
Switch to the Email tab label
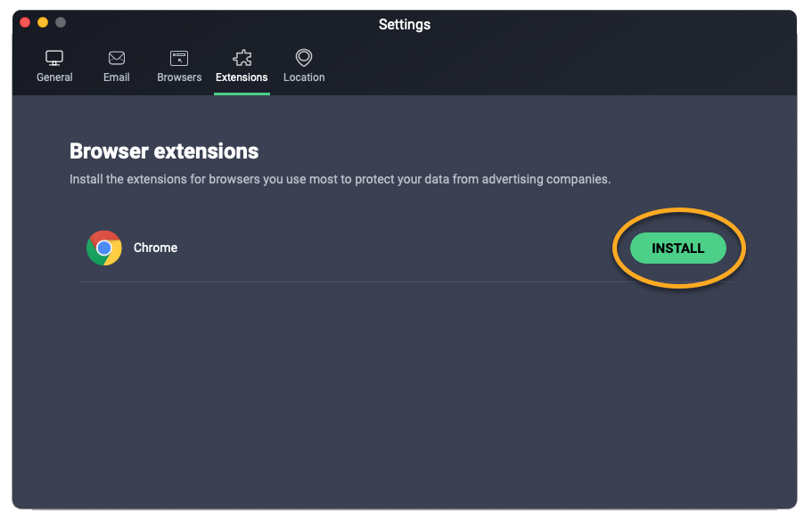(x=117, y=77)
